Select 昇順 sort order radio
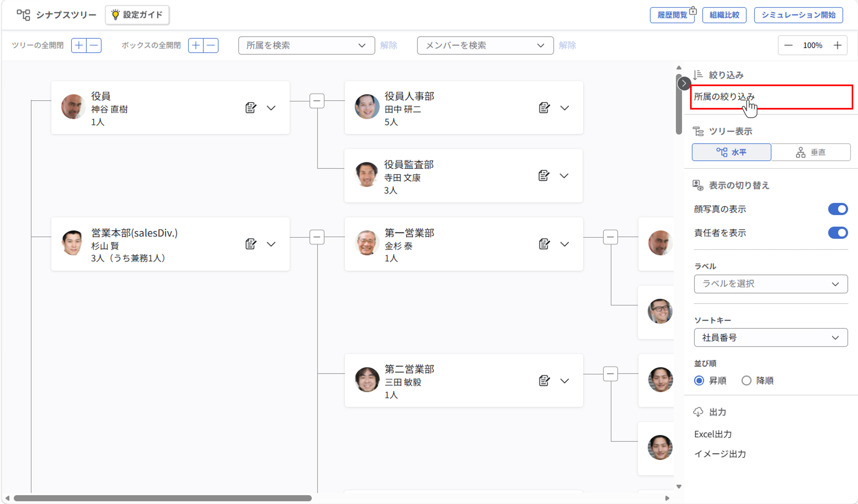This screenshot has height=504, width=858. 699,380
